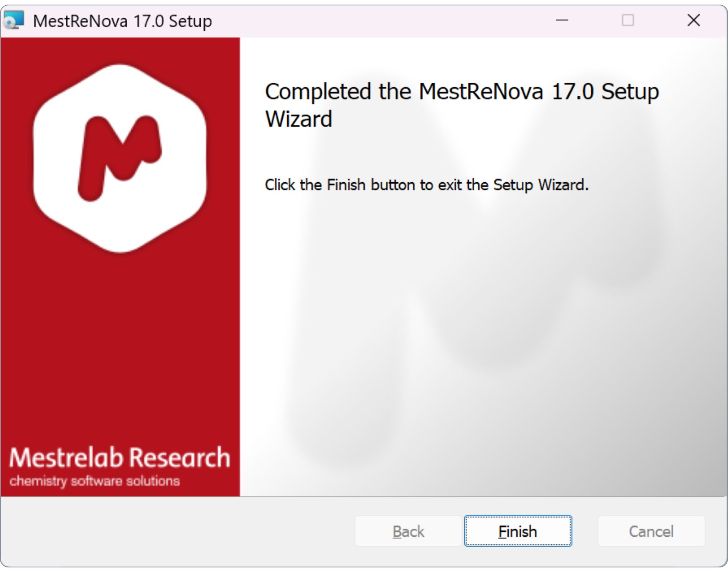Viewport: 728px width, 572px height.
Task: Click the "MestReNova 17.0 Setup" title bar text
Action: click(x=122, y=21)
